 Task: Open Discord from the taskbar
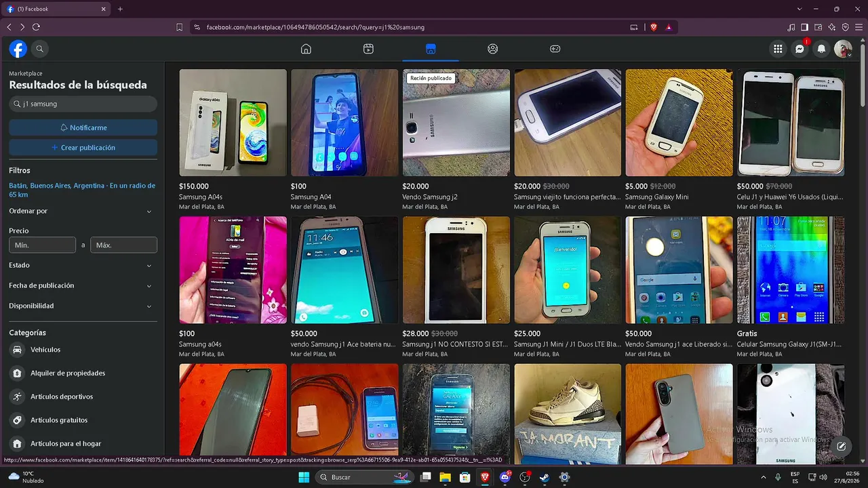pos(505,477)
